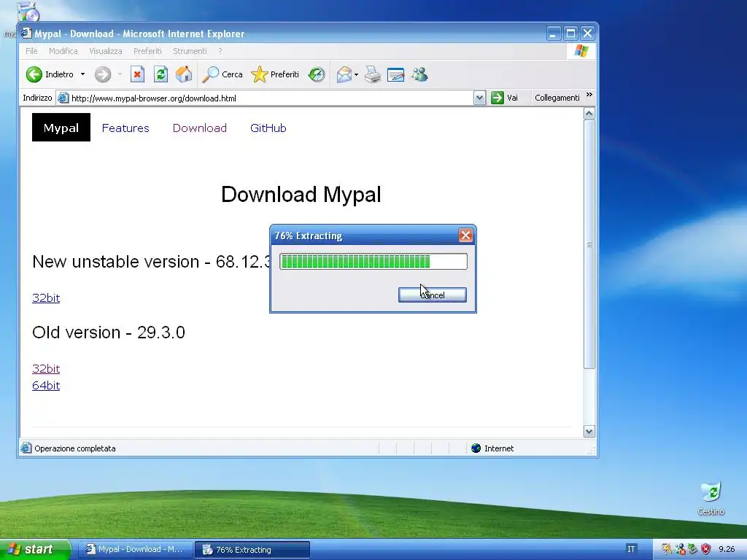Click the 76% Extracting taskbar button
This screenshot has width=747, height=560.
252,550
